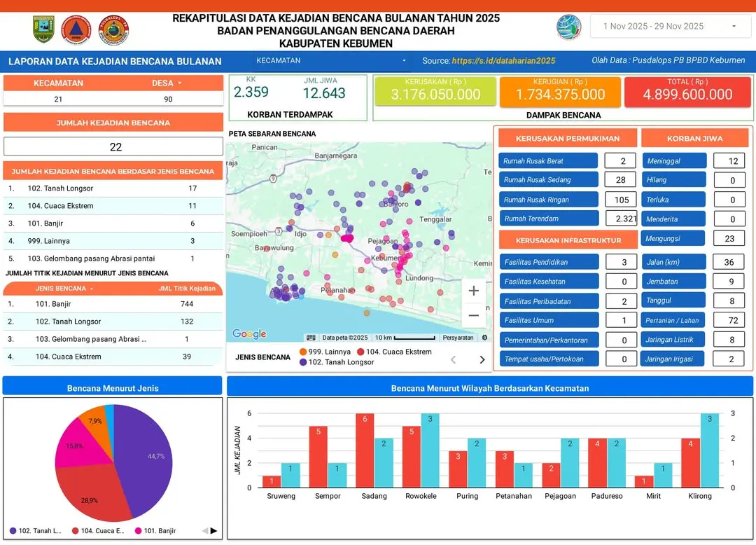This screenshot has height=545, width=756.
Task: Open the date range dropdown
Action: click(x=670, y=27)
